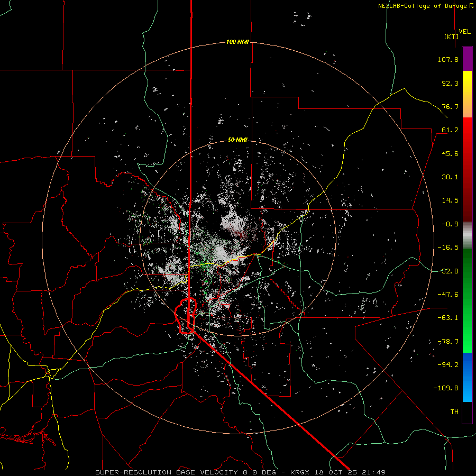This screenshot has height=476, width=476.
Task: Click the 92.3 velocity legend value
Action: [x=450, y=83]
